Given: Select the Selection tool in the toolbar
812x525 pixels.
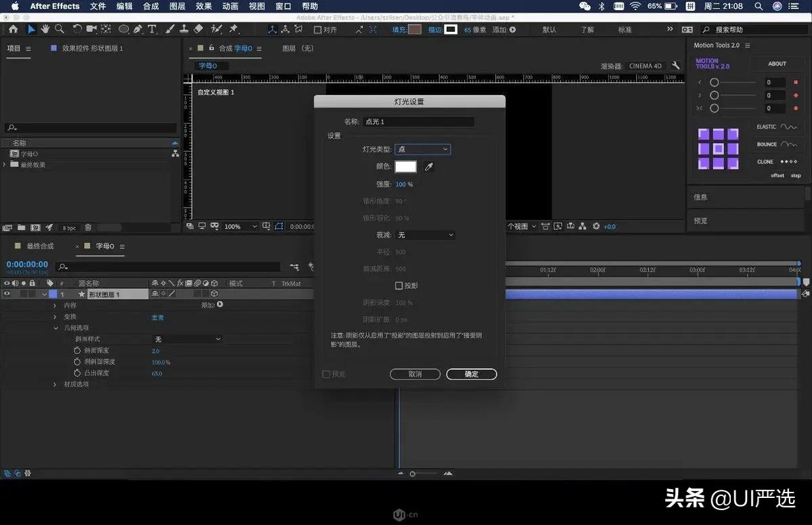Looking at the screenshot, I should (x=30, y=29).
